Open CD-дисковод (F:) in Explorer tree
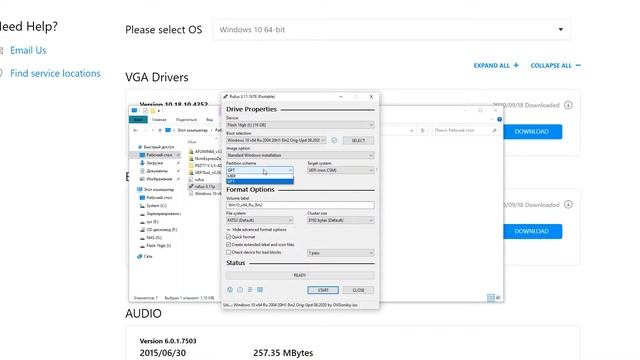Screen dimensions: 640x360 [x=158, y=230]
